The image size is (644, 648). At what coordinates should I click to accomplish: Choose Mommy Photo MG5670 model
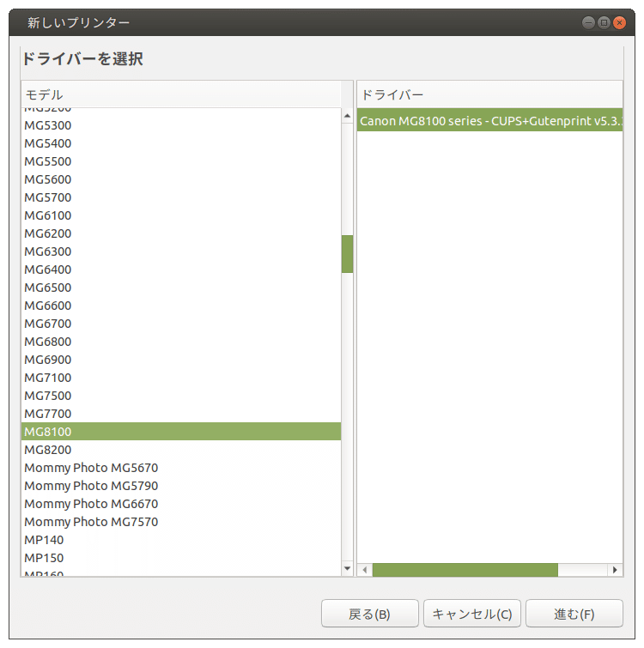[181, 468]
